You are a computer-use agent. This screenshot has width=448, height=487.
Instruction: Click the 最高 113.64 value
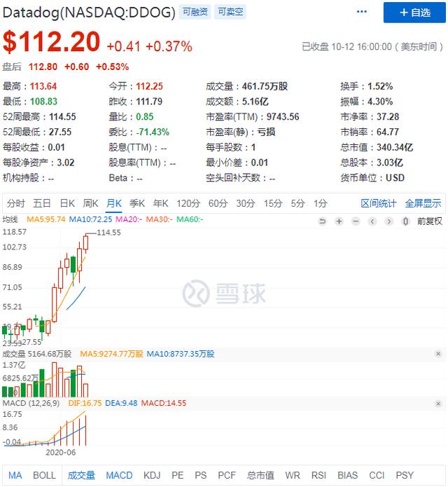pyautogui.click(x=43, y=86)
